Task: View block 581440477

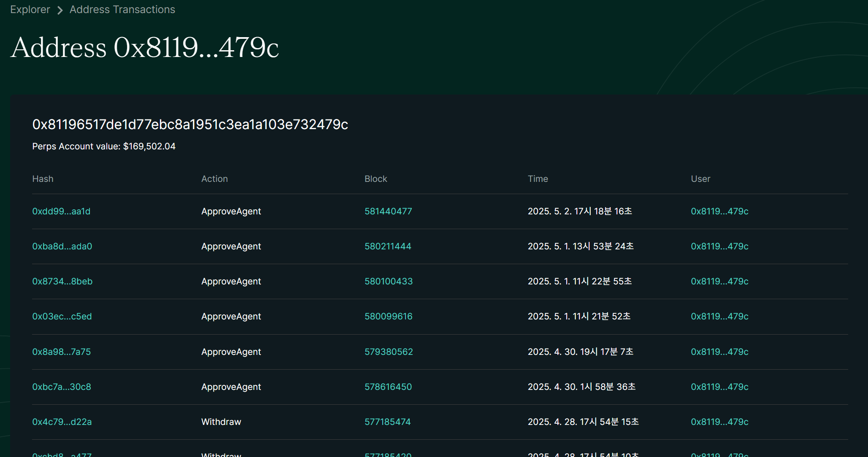Action: [388, 211]
